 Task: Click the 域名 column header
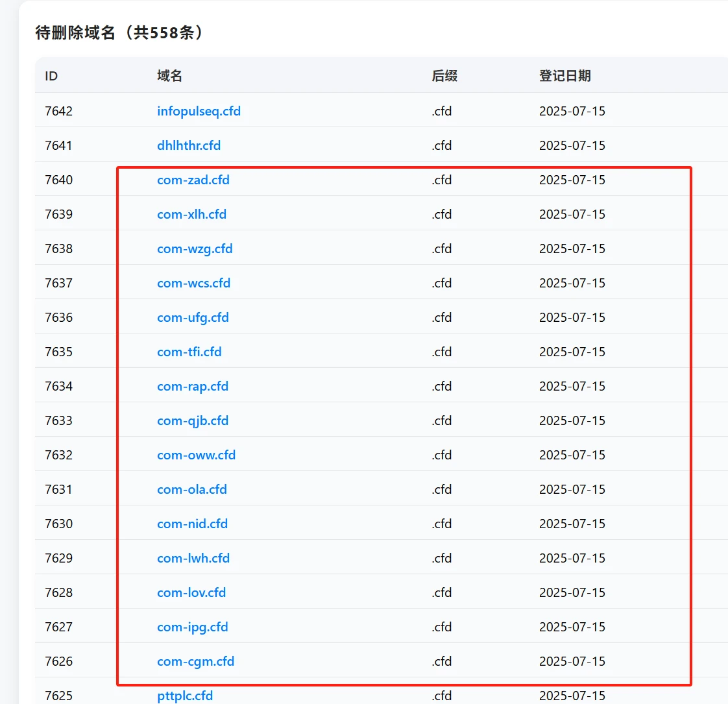point(169,76)
